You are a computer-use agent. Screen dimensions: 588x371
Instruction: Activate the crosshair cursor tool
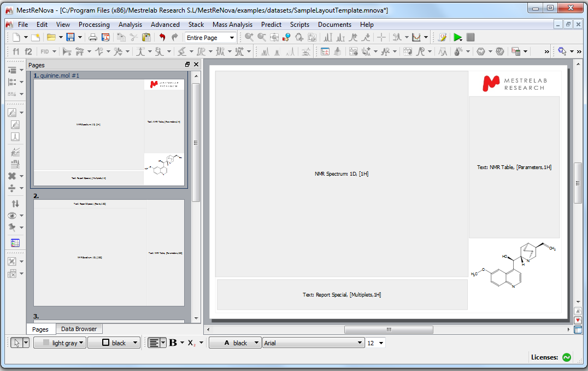tap(381, 37)
